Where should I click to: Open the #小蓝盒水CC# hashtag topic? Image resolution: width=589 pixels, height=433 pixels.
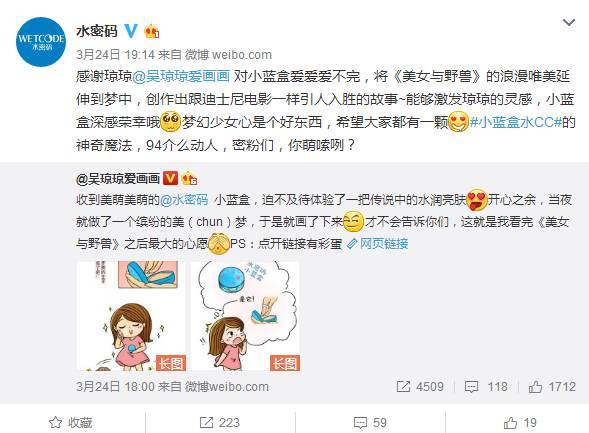516,122
